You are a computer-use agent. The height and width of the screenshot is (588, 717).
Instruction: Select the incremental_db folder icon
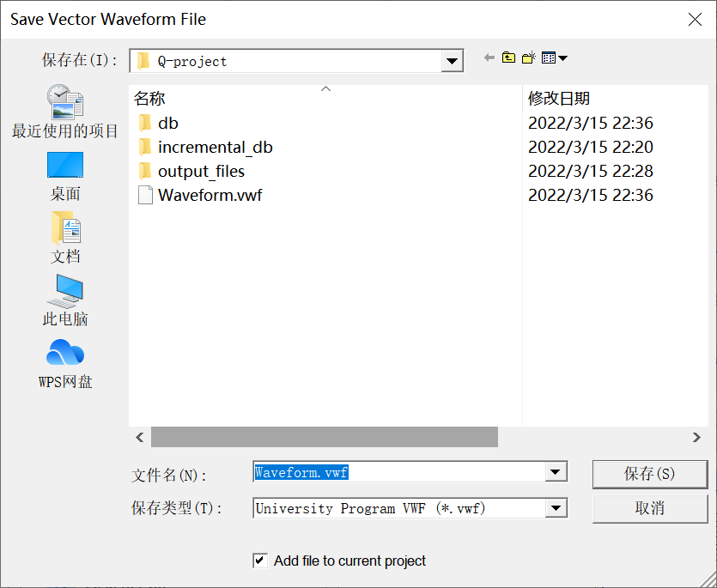[x=145, y=148]
